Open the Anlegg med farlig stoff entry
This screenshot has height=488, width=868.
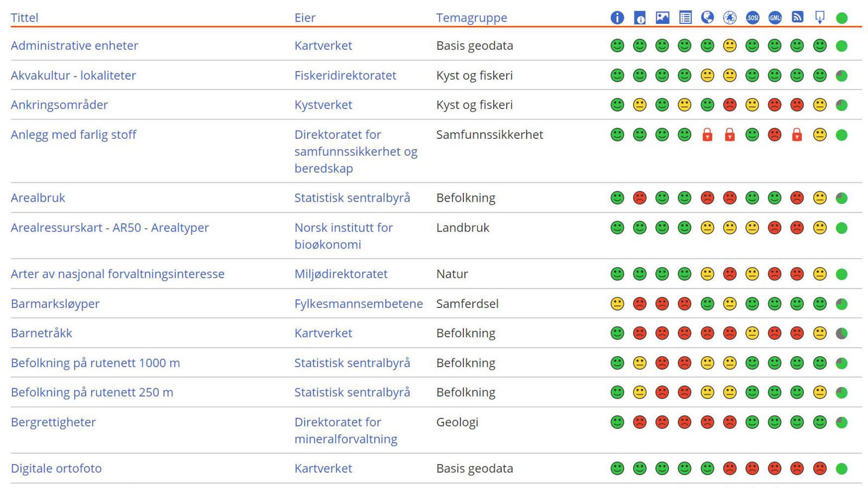coord(73,134)
